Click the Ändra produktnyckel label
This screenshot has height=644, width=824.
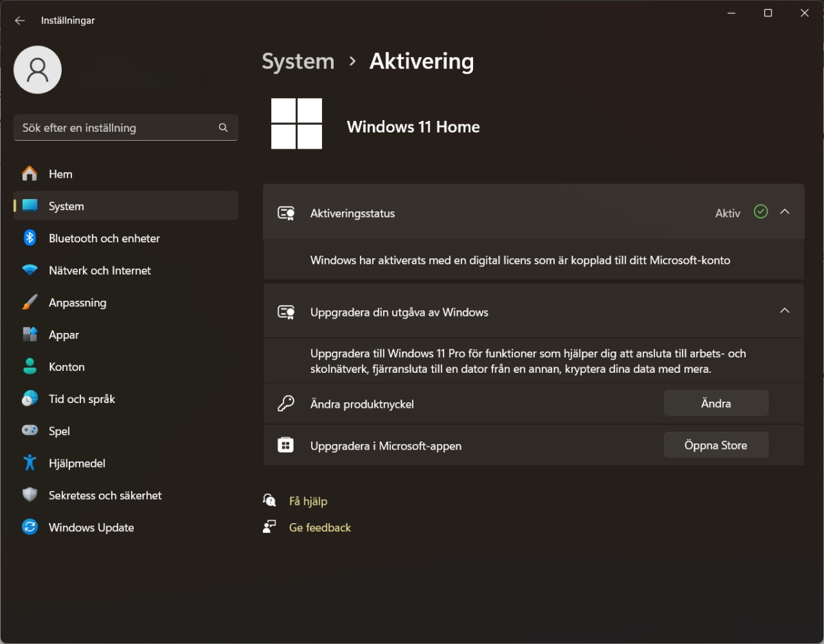(x=362, y=404)
